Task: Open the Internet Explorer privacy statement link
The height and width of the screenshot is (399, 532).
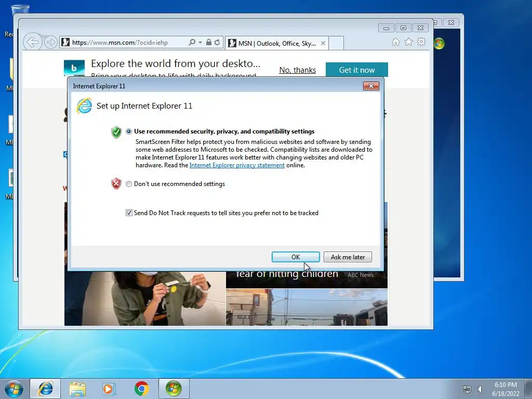Action: [237, 165]
